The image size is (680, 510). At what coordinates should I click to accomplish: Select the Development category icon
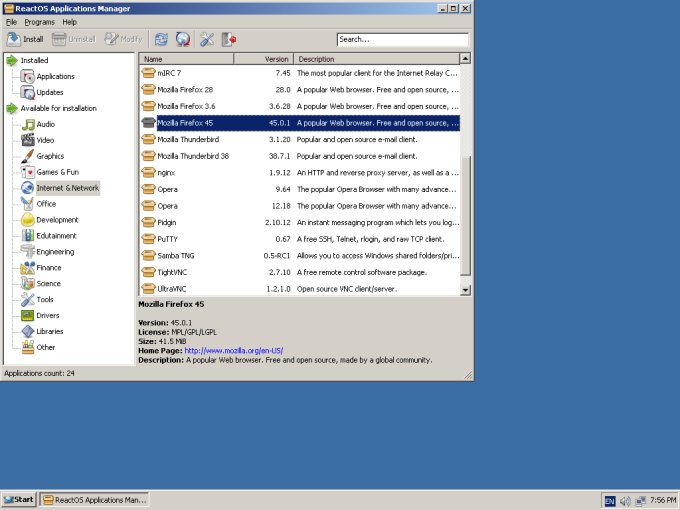tap(28, 220)
